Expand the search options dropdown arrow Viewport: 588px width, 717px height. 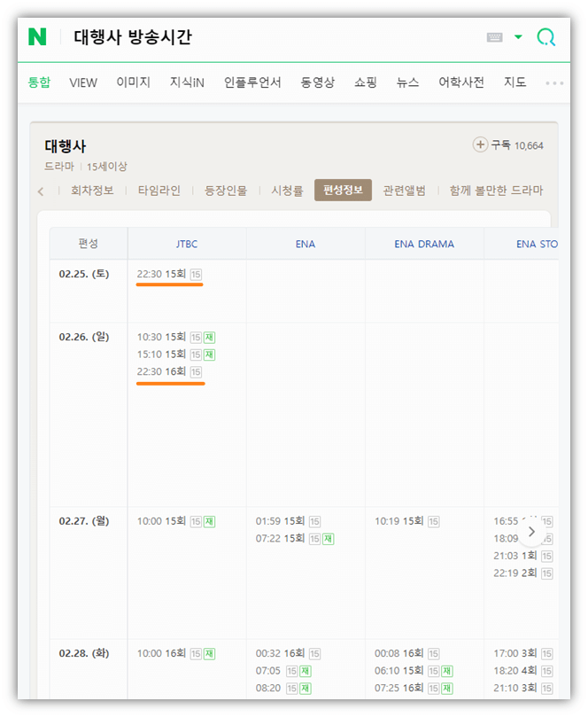(518, 36)
